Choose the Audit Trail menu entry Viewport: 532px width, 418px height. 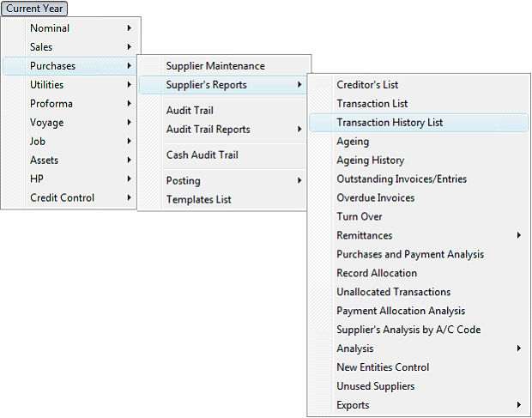pyautogui.click(x=222, y=110)
